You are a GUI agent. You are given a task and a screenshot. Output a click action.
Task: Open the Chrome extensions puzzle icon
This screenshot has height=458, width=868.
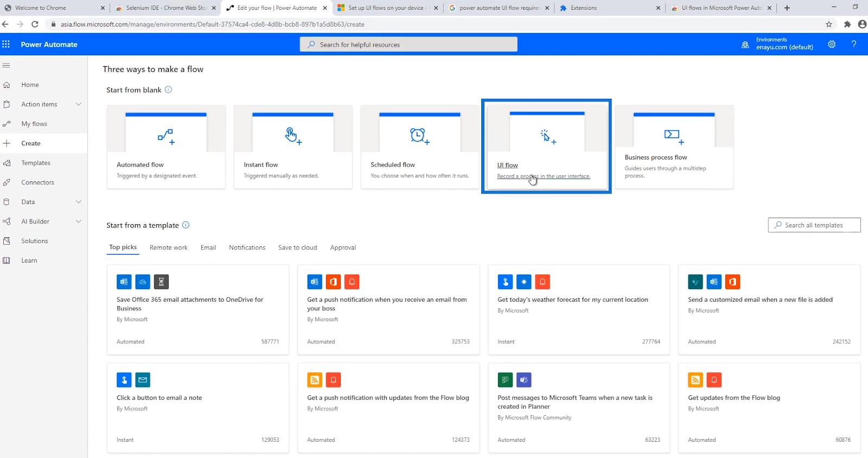pyautogui.click(x=847, y=24)
